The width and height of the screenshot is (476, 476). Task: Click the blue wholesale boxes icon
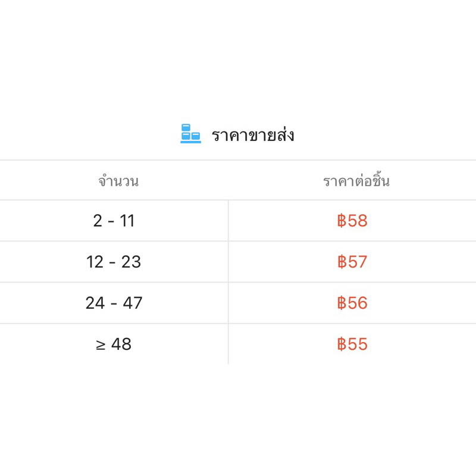coord(190,134)
